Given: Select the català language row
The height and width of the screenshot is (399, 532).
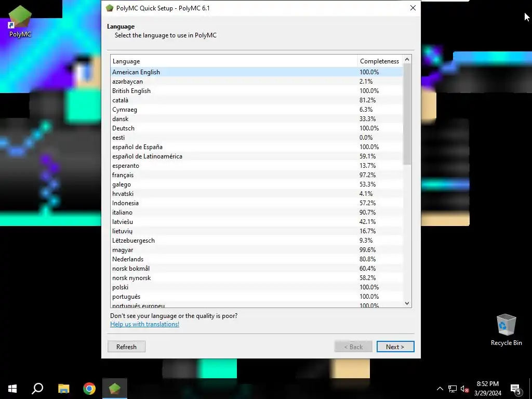Looking at the screenshot, I should tap(257, 100).
